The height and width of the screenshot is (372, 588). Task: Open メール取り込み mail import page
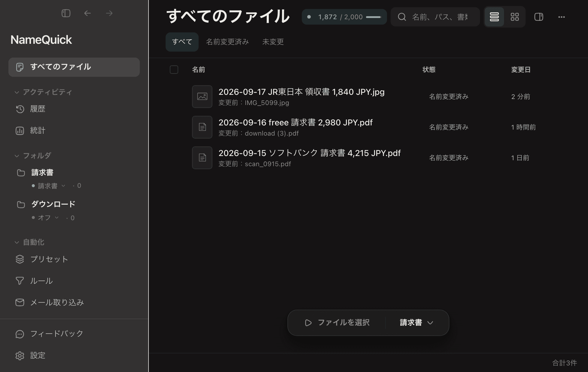coord(50,302)
